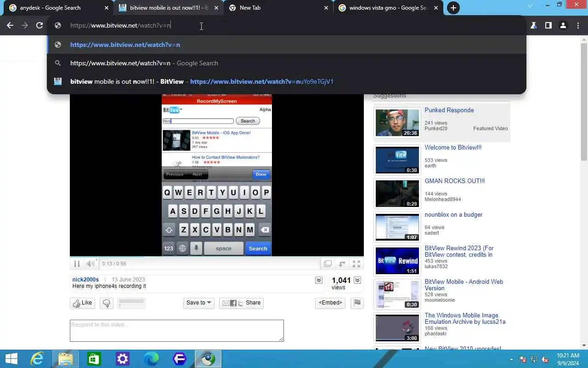Open the tab search chevron
The width and height of the screenshot is (588, 368).
(x=530, y=6)
